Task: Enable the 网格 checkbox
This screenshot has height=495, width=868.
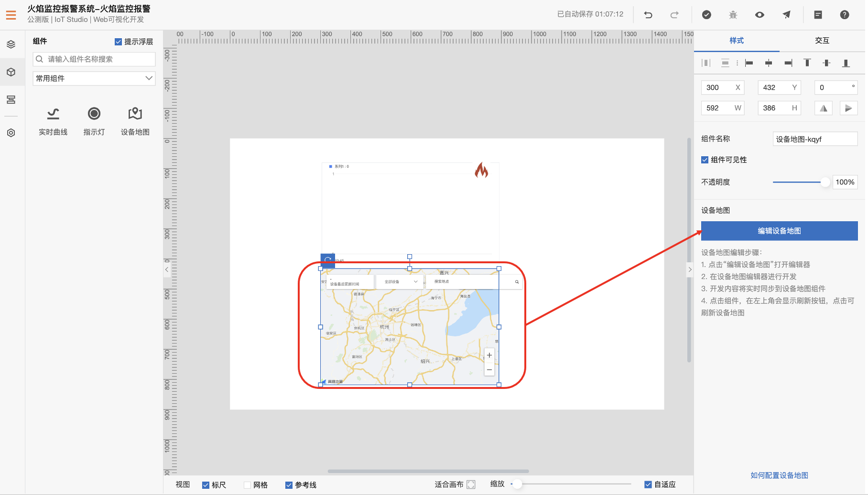Action: 247,485
